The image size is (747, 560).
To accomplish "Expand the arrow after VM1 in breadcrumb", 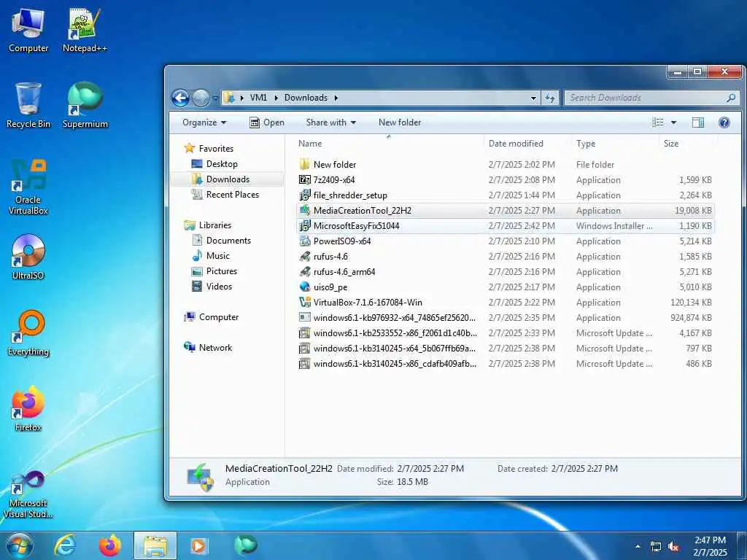I will [276, 98].
